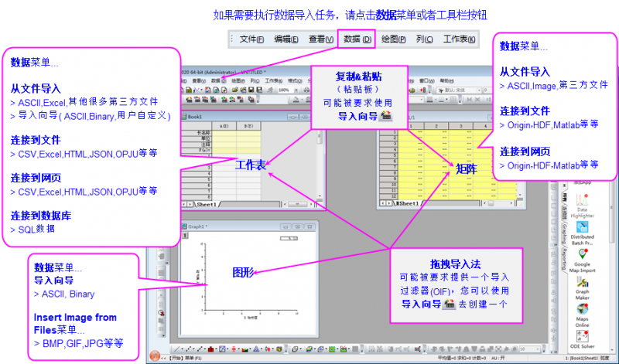
Task: Minimize the Book1 window
Action: (292, 117)
